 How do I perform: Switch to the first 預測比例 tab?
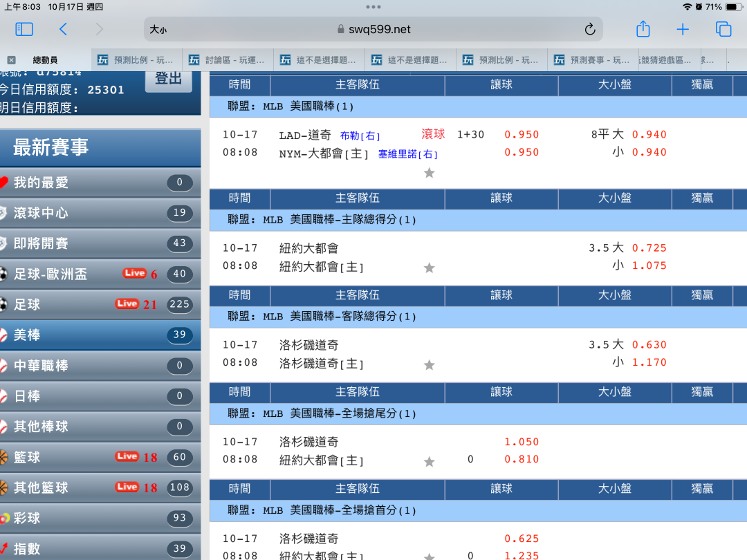(137, 60)
